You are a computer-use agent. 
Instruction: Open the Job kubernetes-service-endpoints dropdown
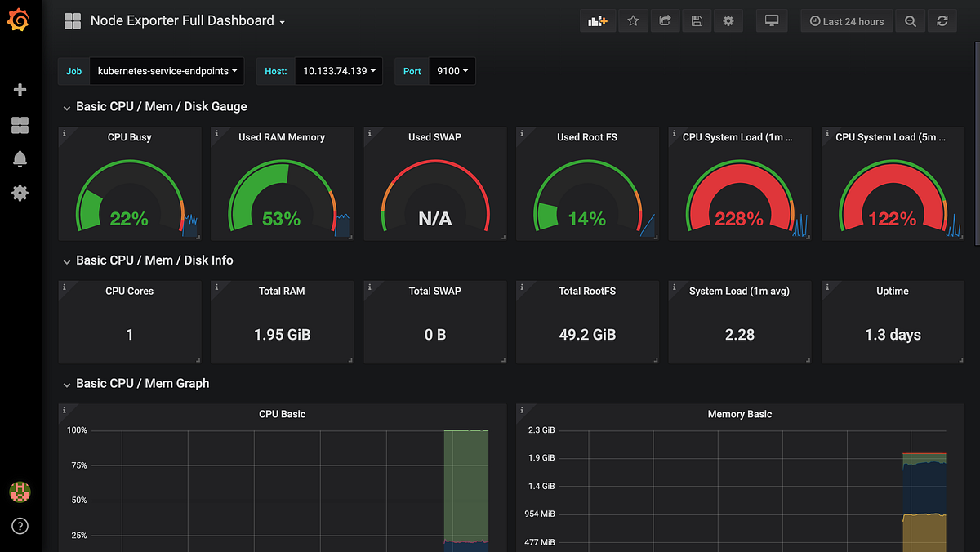click(167, 71)
